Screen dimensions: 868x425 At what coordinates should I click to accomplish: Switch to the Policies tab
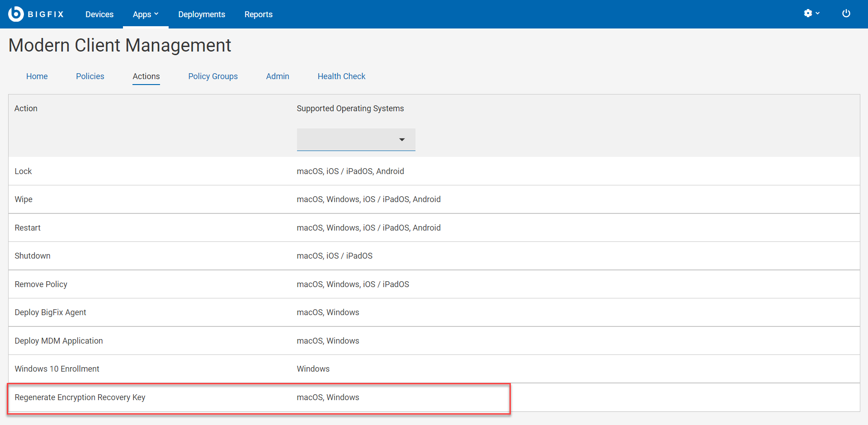tap(90, 76)
